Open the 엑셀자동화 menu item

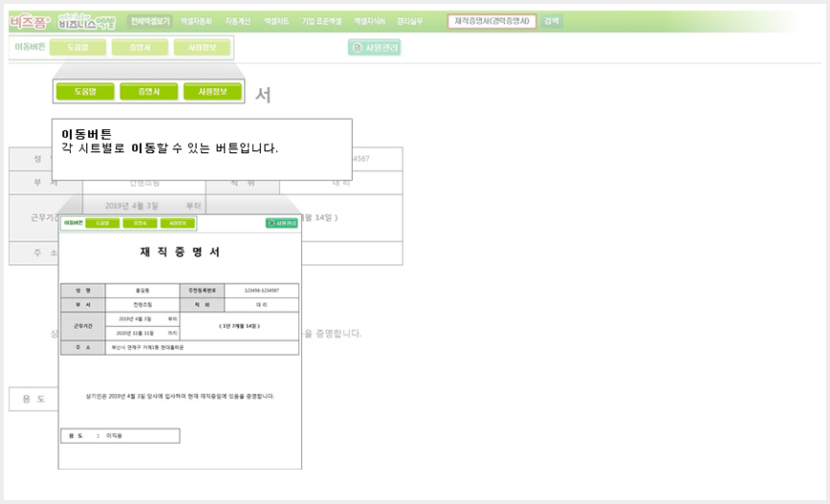click(x=196, y=21)
